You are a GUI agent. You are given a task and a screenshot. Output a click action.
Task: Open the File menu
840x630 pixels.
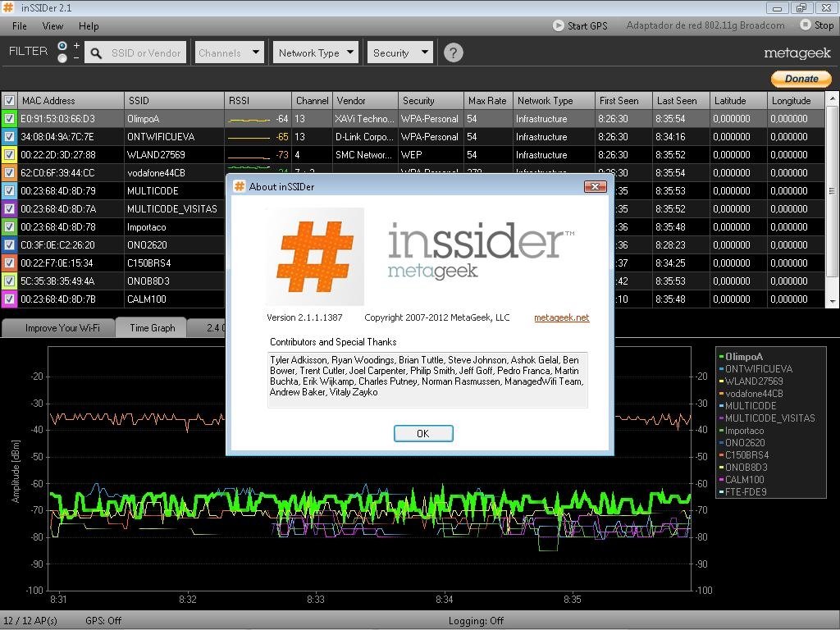click(20, 25)
